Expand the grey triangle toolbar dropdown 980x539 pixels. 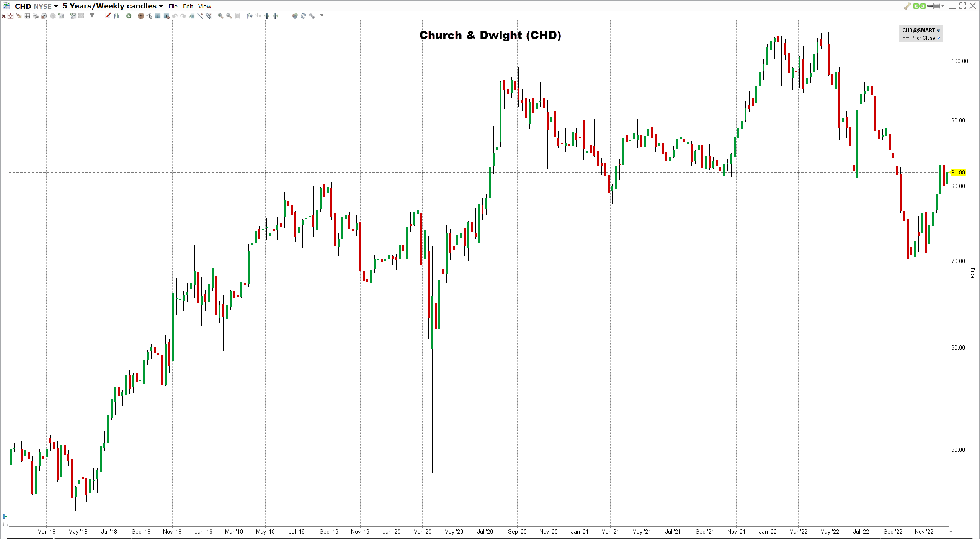(x=92, y=16)
